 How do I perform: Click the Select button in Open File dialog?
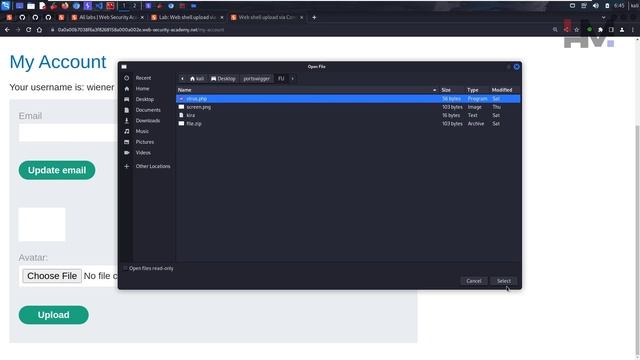504,281
